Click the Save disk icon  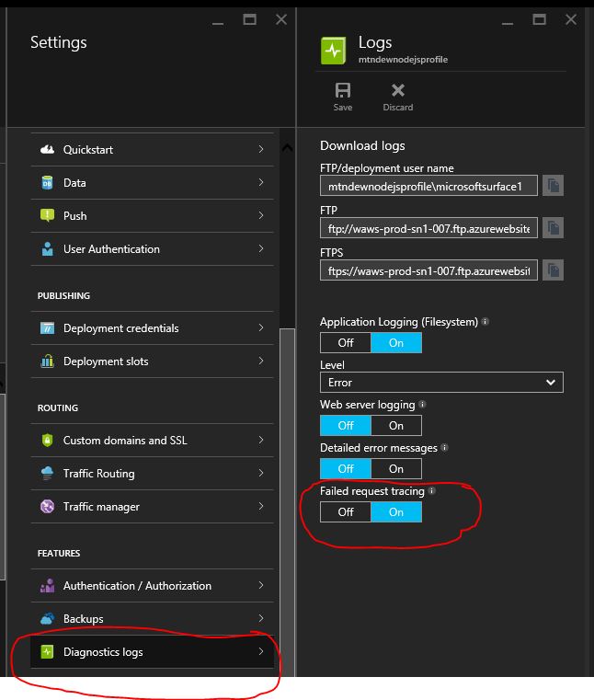point(343,90)
